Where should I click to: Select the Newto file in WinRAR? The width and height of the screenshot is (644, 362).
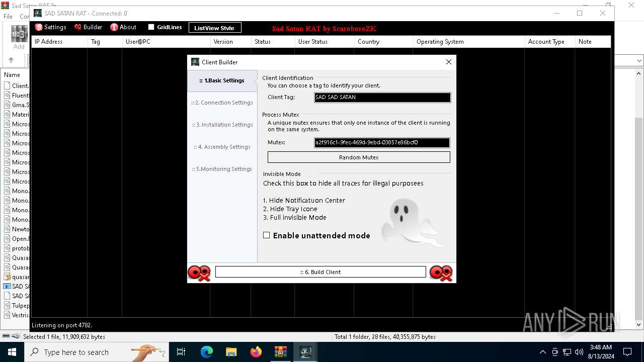pos(16,229)
